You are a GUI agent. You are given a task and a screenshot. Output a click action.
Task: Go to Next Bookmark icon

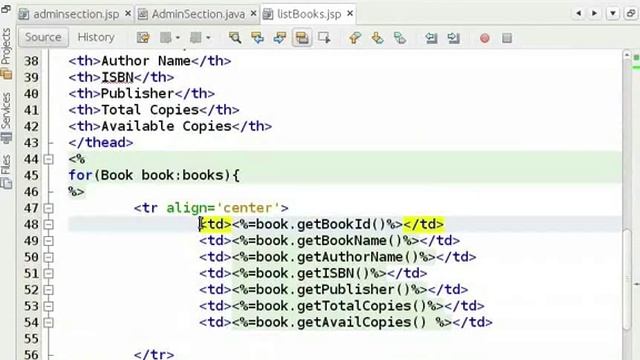point(377,38)
